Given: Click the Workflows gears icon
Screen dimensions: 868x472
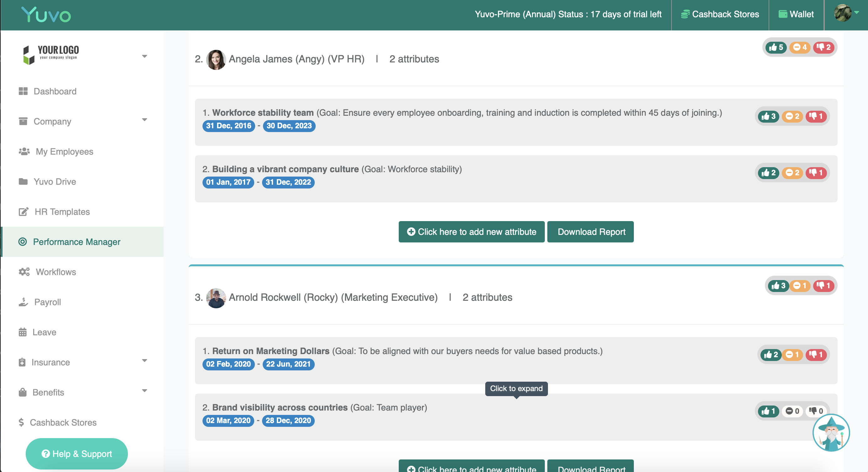Looking at the screenshot, I should (x=24, y=272).
